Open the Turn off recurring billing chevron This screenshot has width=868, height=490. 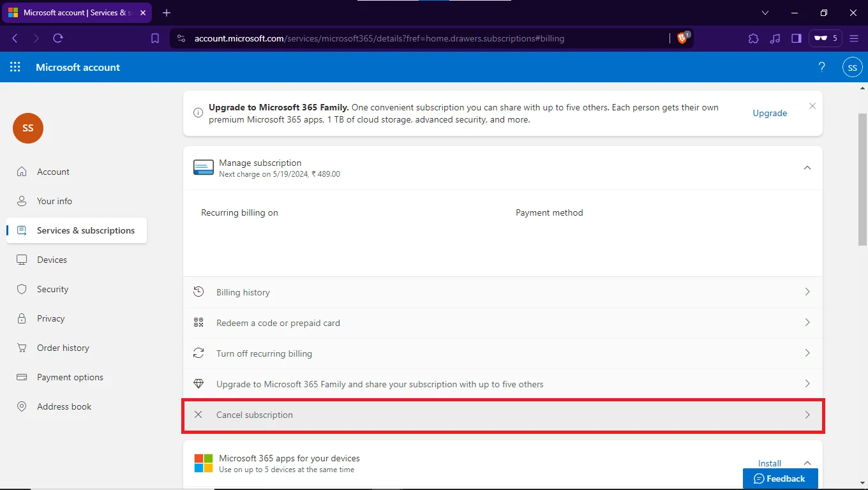[x=807, y=353]
